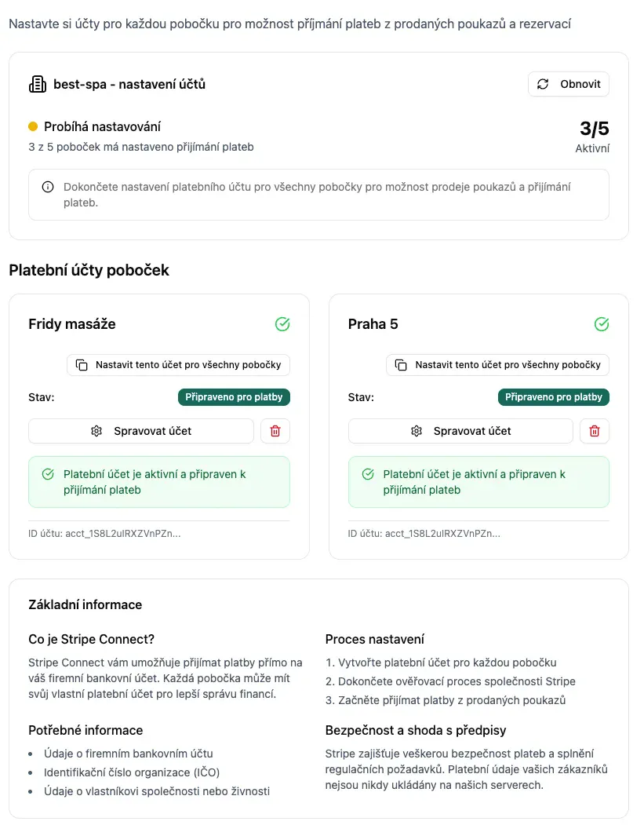Click green checkmark icon on Praha 5 card
Image resolution: width=644 pixels, height=825 pixels.
[x=602, y=324]
